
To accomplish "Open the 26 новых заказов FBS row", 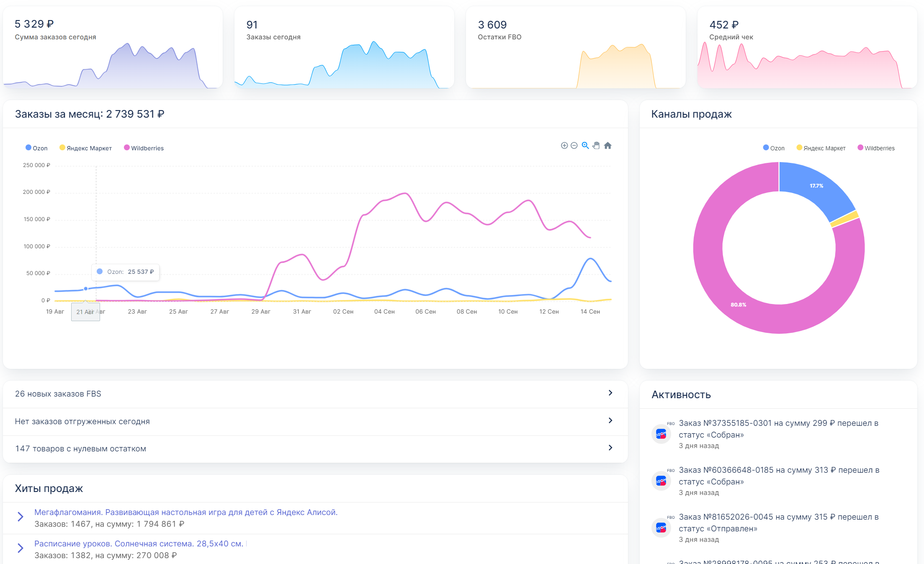I will 315,394.
